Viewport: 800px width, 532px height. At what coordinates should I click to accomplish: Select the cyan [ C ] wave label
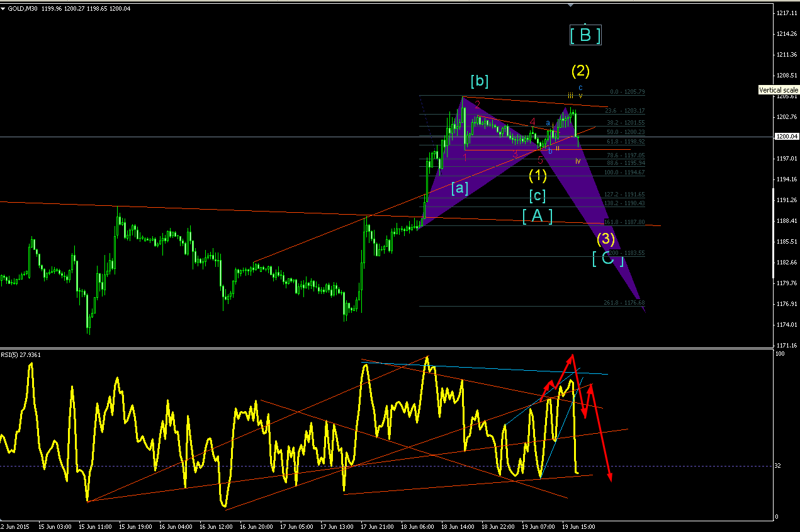pos(608,258)
